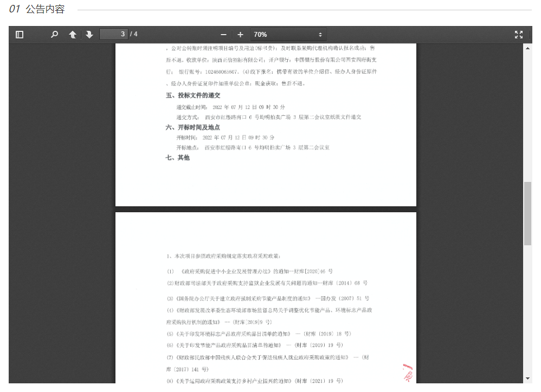Click the scrollbar down arrow
The height and width of the screenshot is (392, 541).
pyautogui.click(x=527, y=378)
